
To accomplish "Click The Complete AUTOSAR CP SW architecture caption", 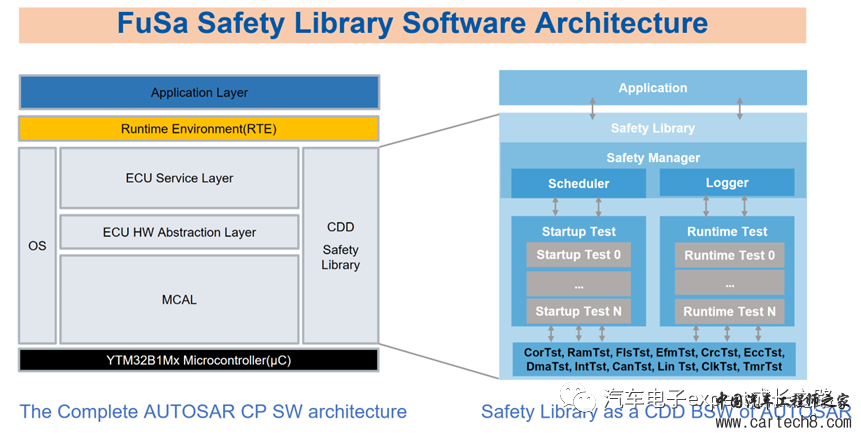I will [x=213, y=412].
